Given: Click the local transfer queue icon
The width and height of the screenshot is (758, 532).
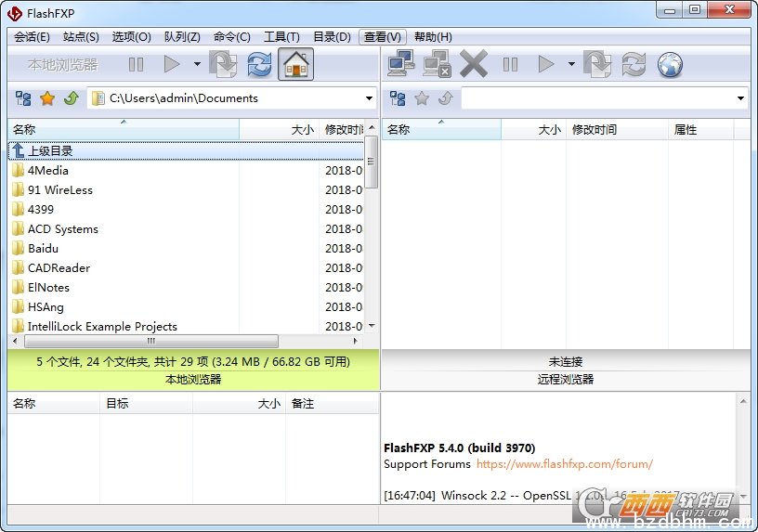Looking at the screenshot, I should pyautogui.click(x=223, y=64).
